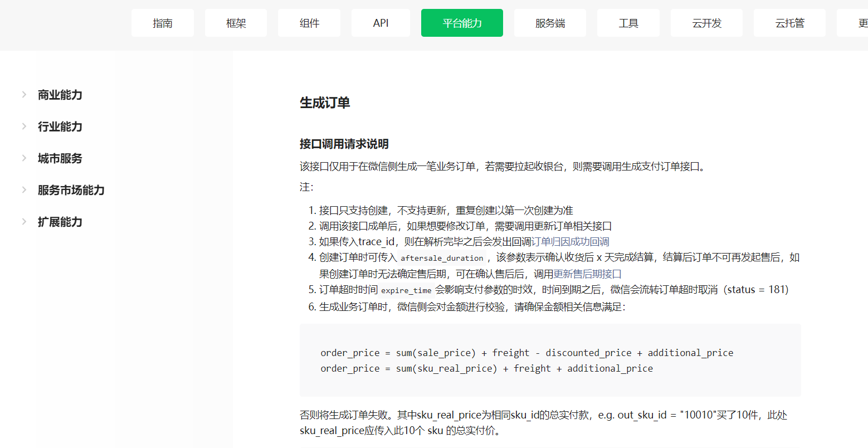Switch to the 框架 tab

[236, 23]
